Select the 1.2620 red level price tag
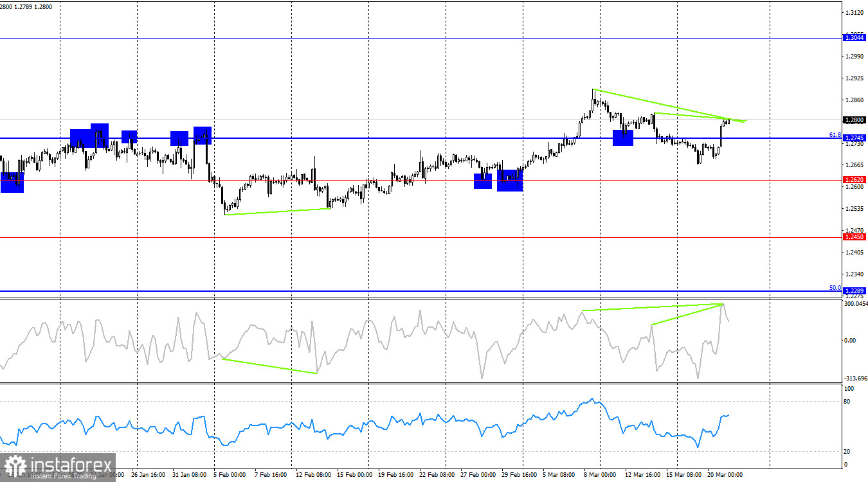The image size is (868, 482). click(x=855, y=180)
